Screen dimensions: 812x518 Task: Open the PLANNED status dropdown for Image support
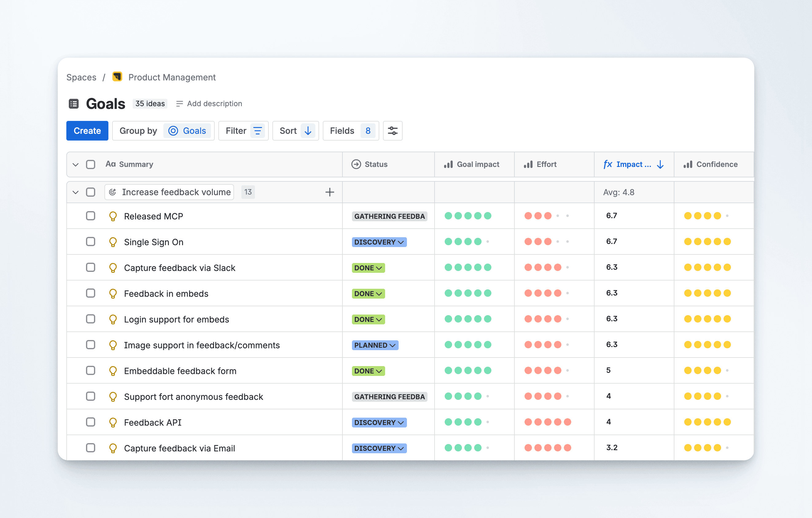click(x=375, y=345)
